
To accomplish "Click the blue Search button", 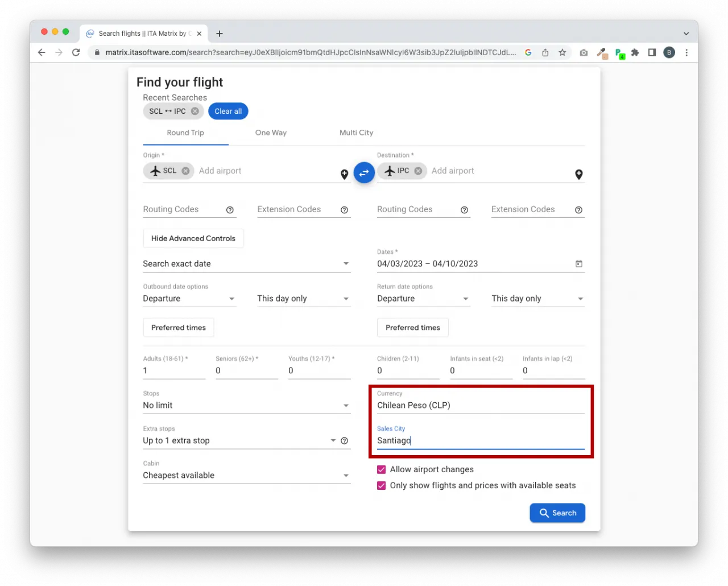I will 557,513.
